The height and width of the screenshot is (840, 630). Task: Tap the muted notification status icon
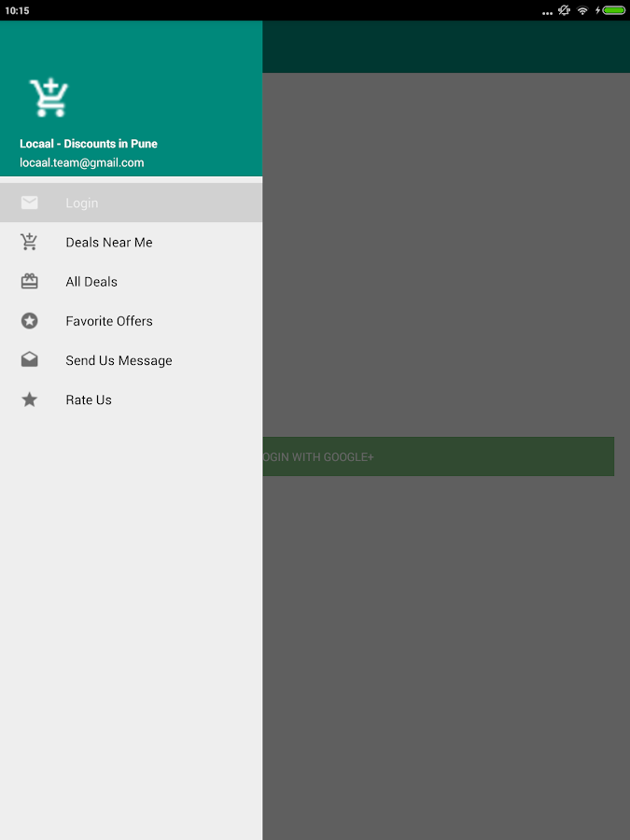click(564, 10)
